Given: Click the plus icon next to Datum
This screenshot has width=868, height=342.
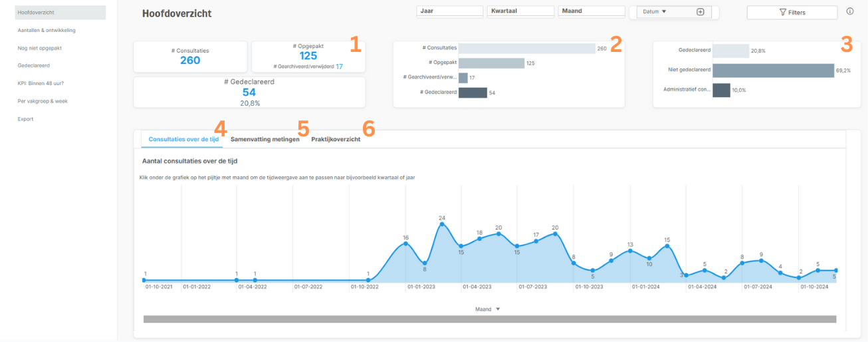Looking at the screenshot, I should point(700,12).
